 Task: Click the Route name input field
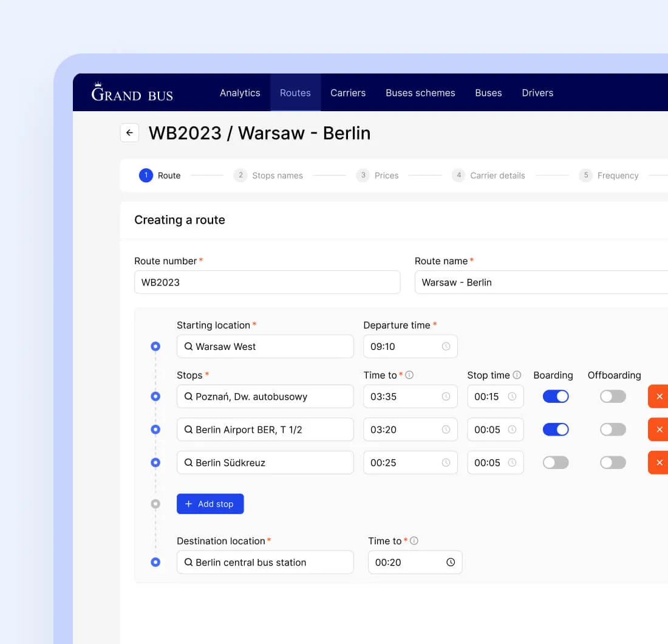(541, 282)
